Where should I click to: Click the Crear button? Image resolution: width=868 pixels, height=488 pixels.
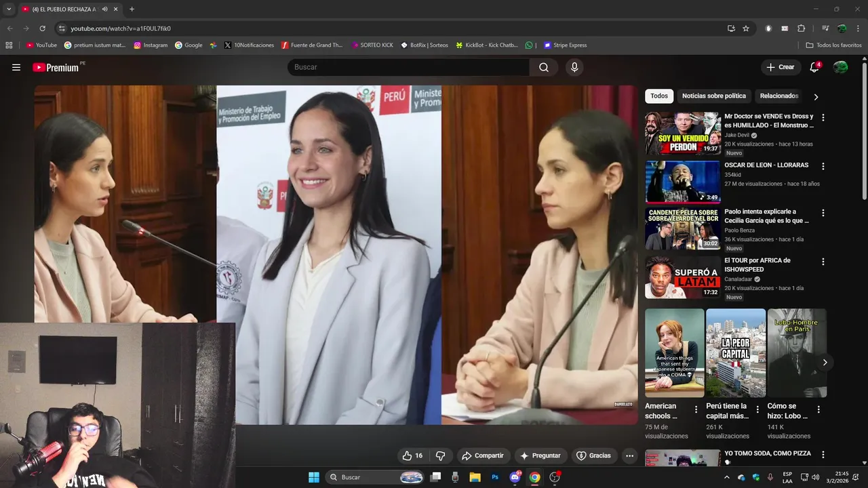(780, 67)
